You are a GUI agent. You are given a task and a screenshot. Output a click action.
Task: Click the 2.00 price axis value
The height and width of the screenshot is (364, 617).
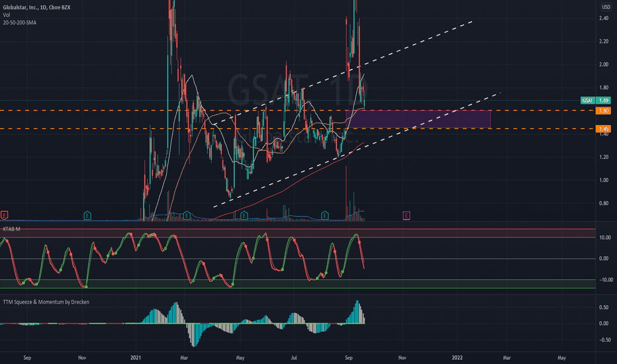pyautogui.click(x=604, y=64)
